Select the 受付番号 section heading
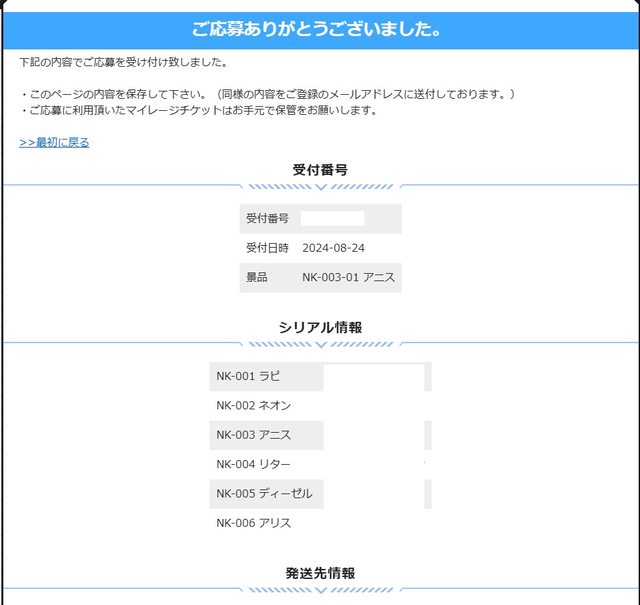 (x=320, y=170)
